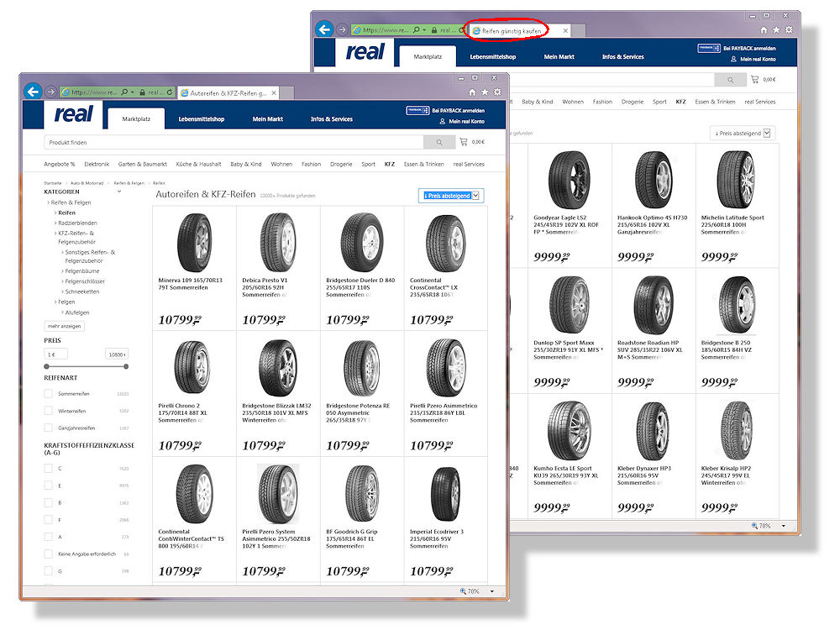
Task: Click forward arrow in the front browser window
Action: [x=50, y=92]
